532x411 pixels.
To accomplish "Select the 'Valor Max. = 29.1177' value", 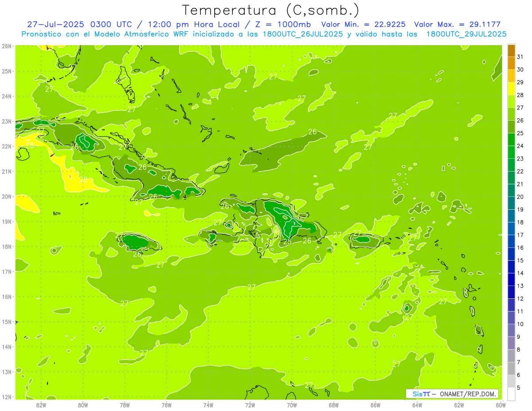I will pos(457,24).
